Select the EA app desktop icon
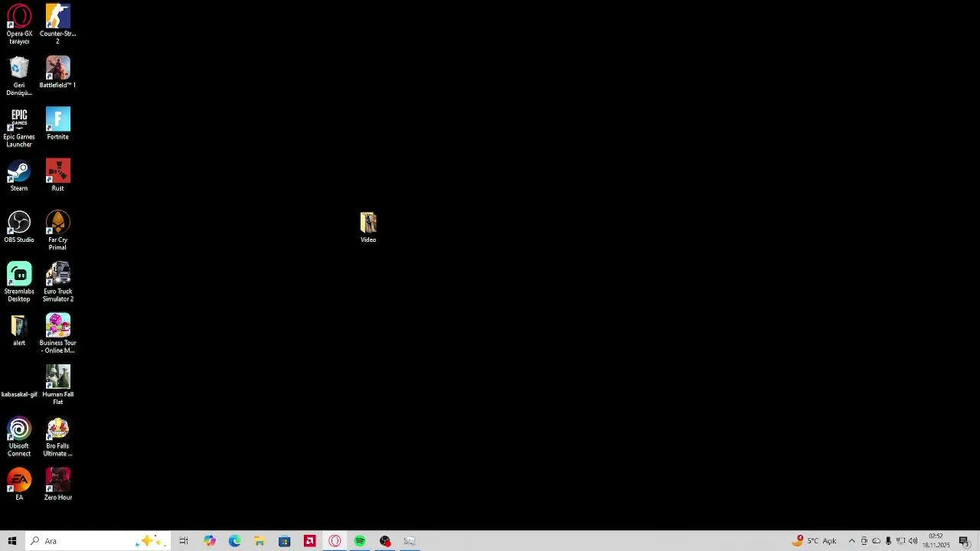The image size is (980, 551). coord(19,484)
